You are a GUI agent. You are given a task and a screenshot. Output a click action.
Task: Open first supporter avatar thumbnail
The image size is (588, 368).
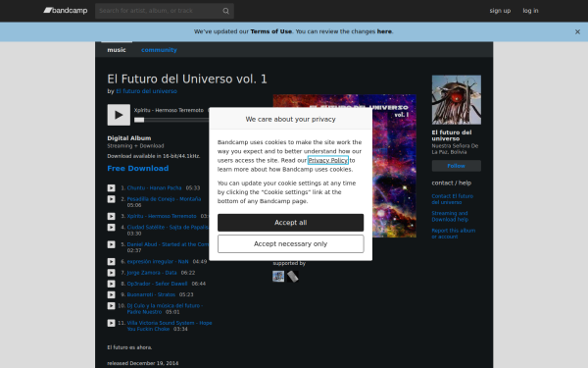278,277
